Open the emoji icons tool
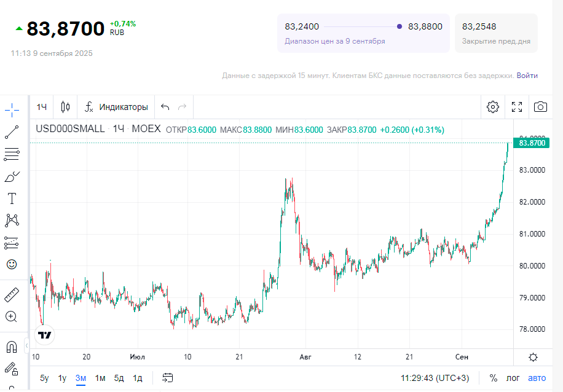The height and width of the screenshot is (392, 563). (x=12, y=264)
